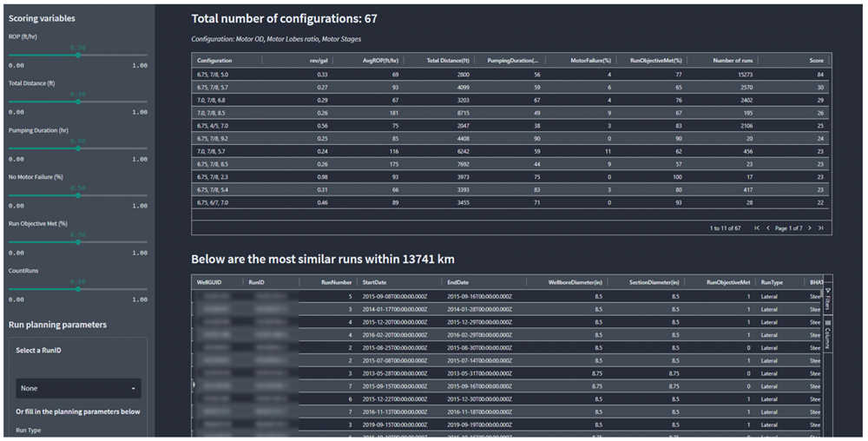Click the Pumping Duration slider handle
Screen dimensions: 868x441
[x=78, y=148]
